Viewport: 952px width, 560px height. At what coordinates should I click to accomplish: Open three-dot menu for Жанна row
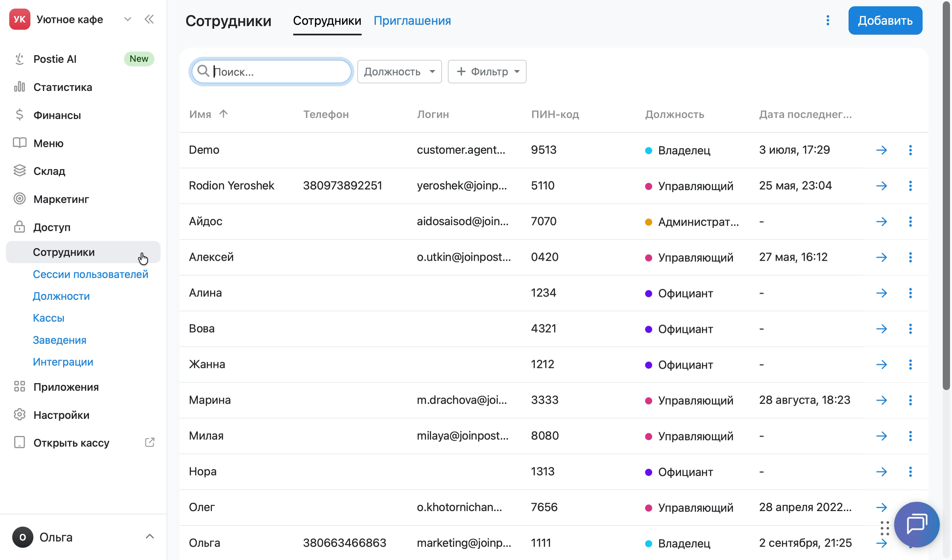click(x=910, y=364)
